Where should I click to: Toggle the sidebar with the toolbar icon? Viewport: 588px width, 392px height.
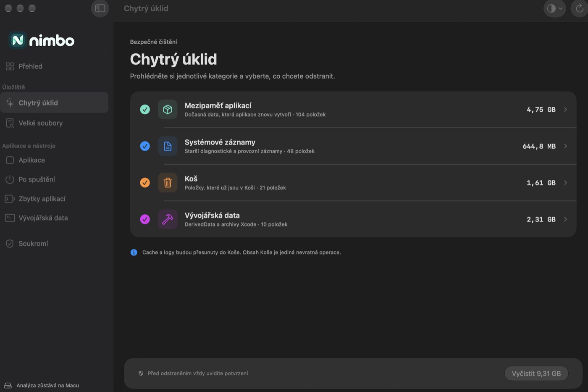click(x=100, y=8)
